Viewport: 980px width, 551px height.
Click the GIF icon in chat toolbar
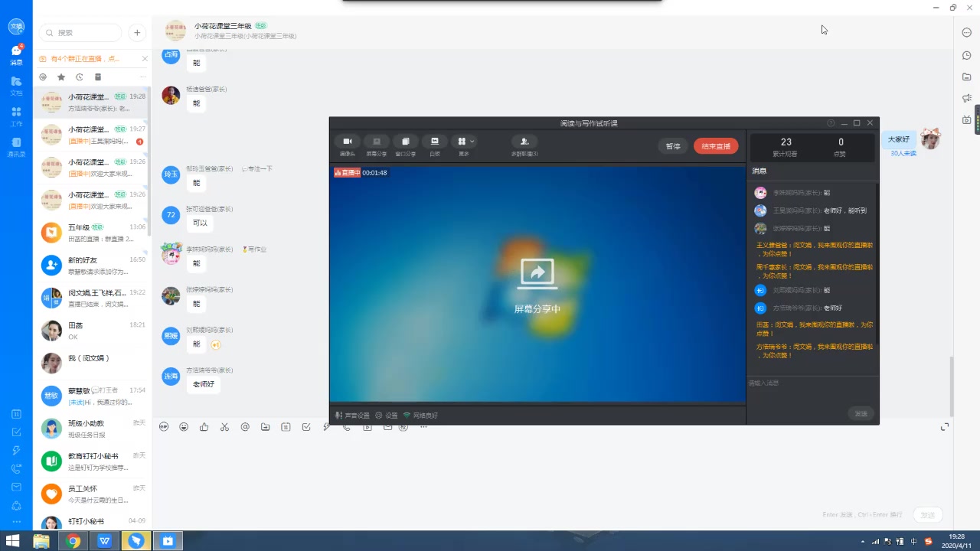(164, 427)
